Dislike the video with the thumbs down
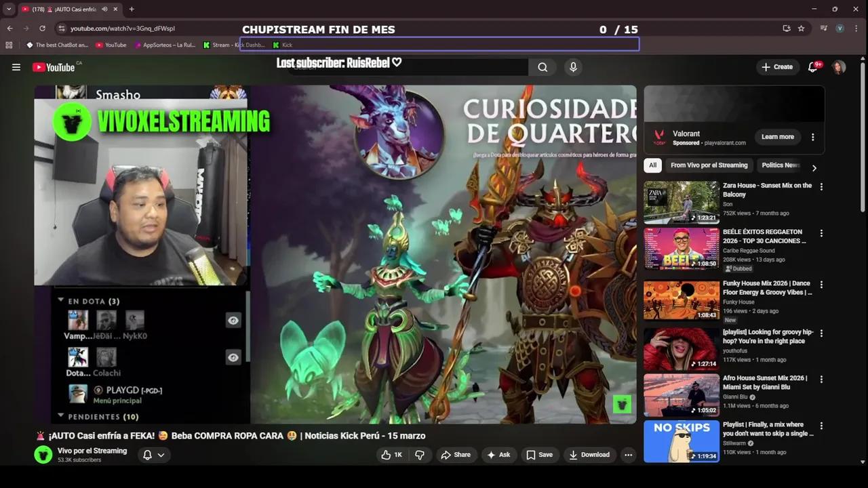The image size is (868, 488). (420, 455)
